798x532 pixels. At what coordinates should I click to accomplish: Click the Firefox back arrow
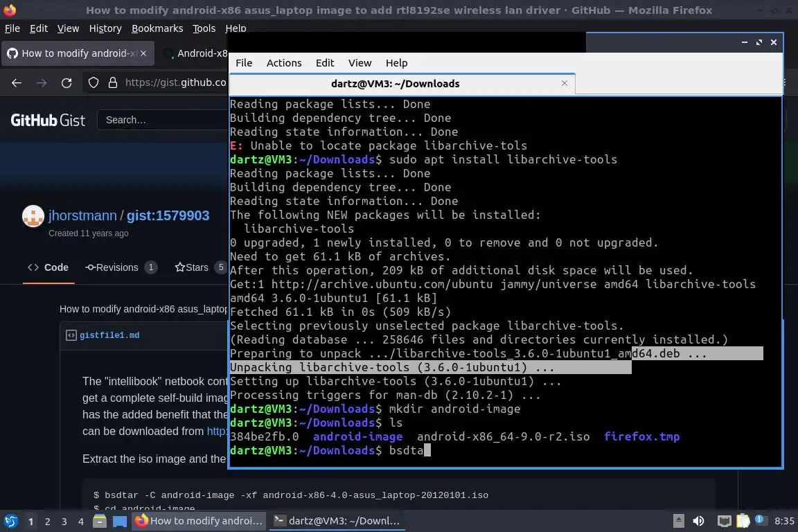pos(17,82)
